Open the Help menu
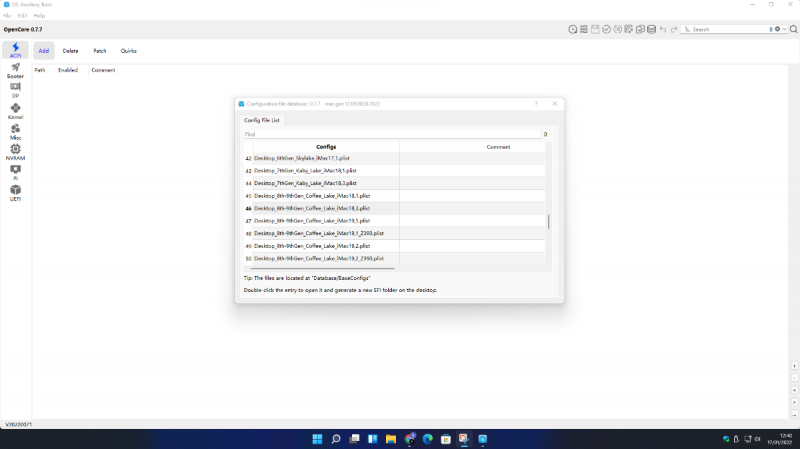 pyautogui.click(x=39, y=16)
